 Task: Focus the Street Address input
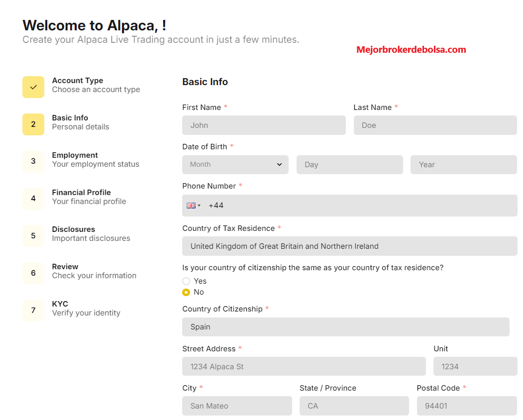coord(304,366)
